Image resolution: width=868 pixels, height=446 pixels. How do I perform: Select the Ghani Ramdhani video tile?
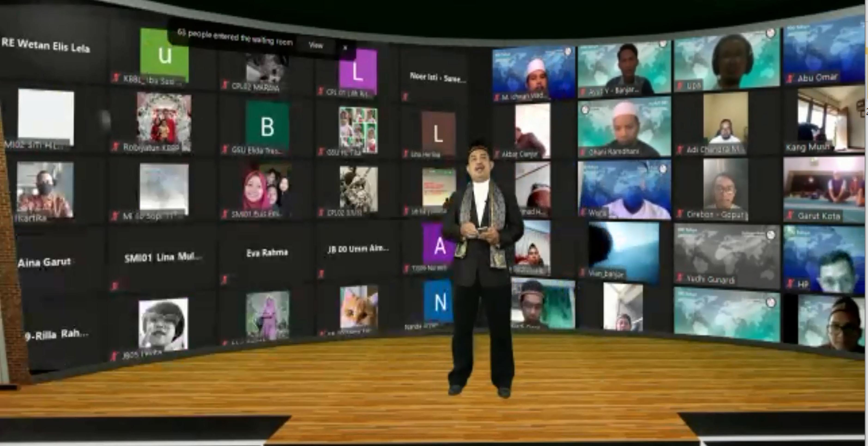click(x=624, y=127)
